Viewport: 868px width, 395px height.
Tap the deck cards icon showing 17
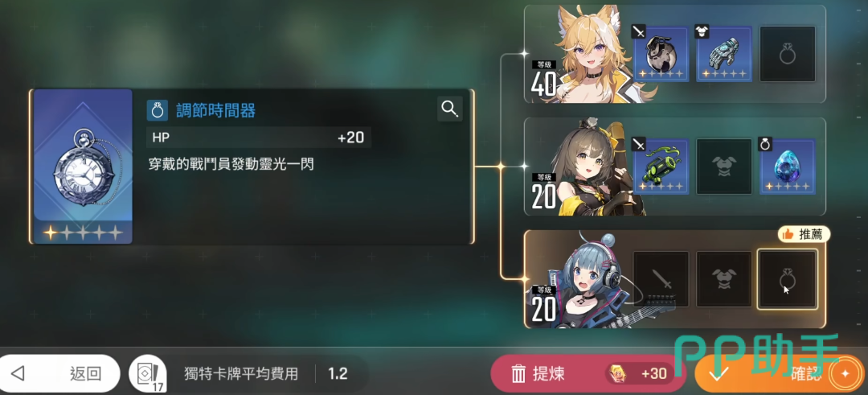click(145, 373)
